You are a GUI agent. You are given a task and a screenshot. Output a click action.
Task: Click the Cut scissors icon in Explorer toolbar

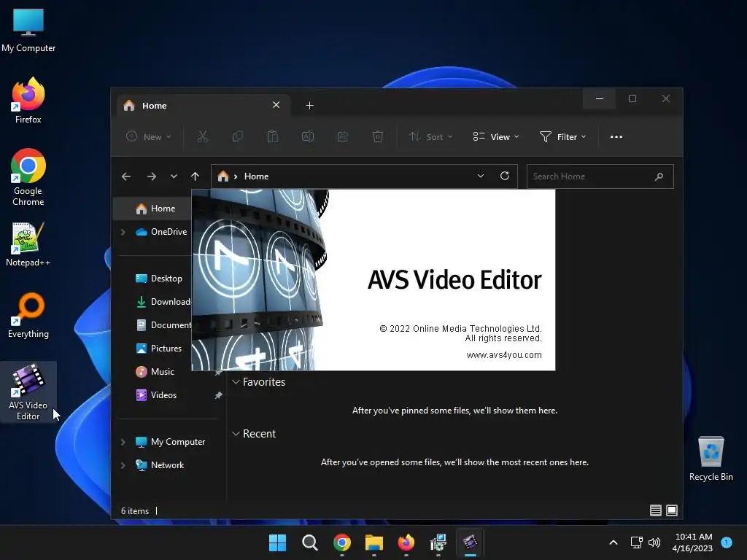pos(203,136)
